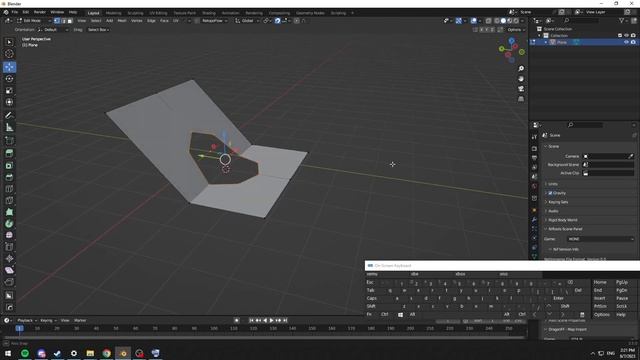The height and width of the screenshot is (360, 640).
Task: Activate the Scale tool in toolbar
Action: [9, 91]
